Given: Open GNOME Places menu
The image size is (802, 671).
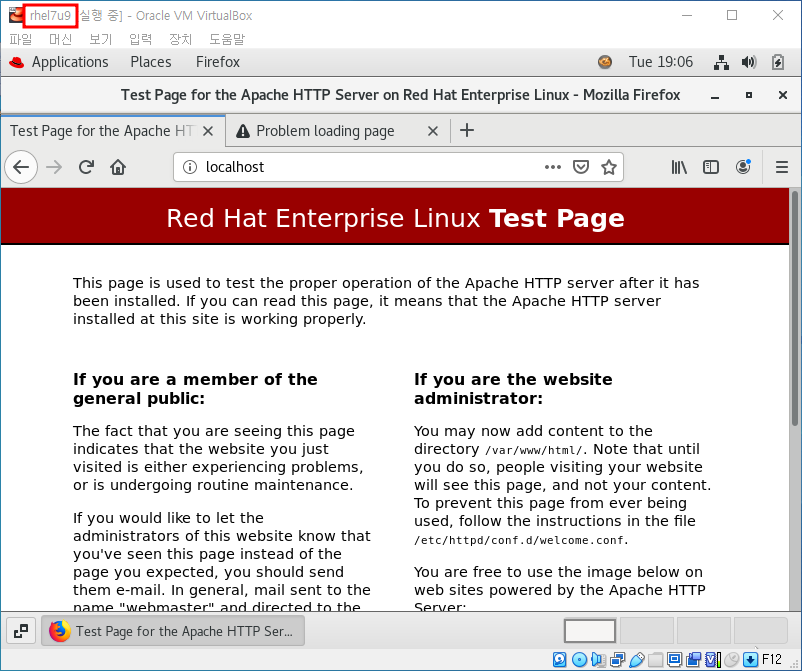Looking at the screenshot, I should coord(151,62).
